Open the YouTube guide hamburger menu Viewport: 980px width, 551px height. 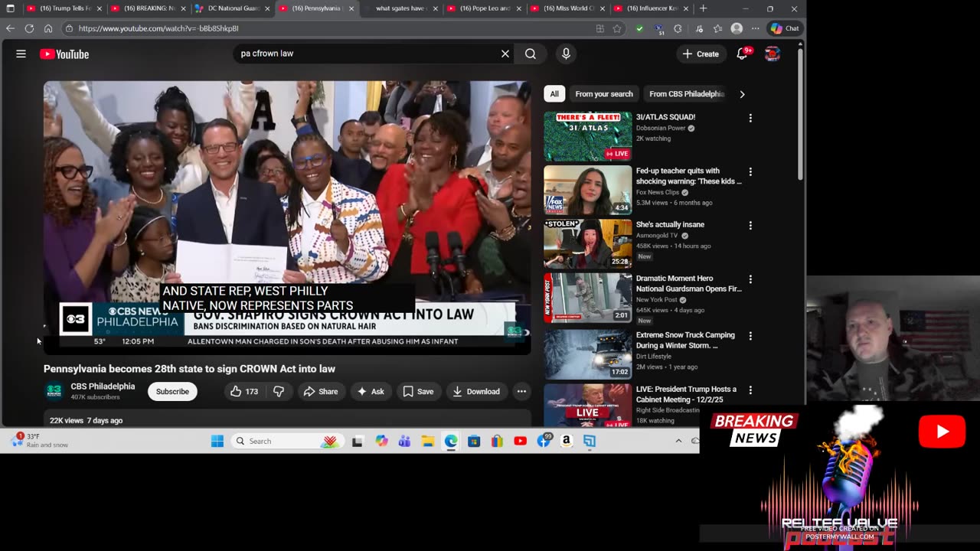[21, 54]
